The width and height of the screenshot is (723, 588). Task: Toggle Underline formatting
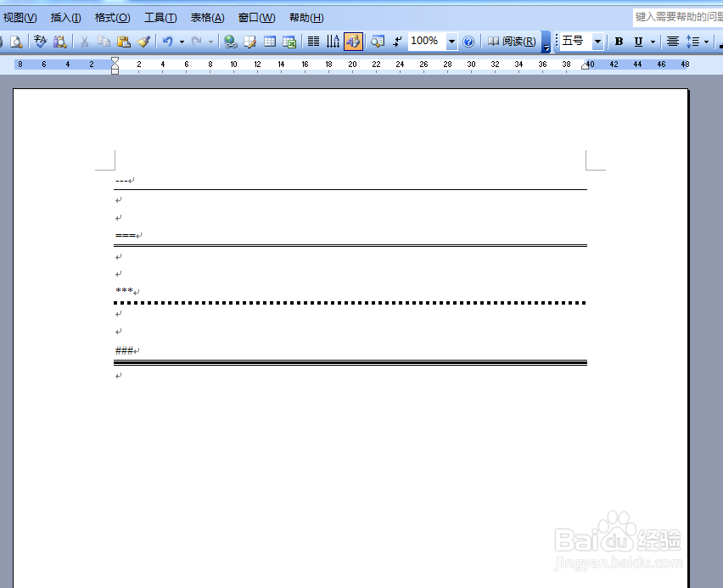tap(638, 42)
